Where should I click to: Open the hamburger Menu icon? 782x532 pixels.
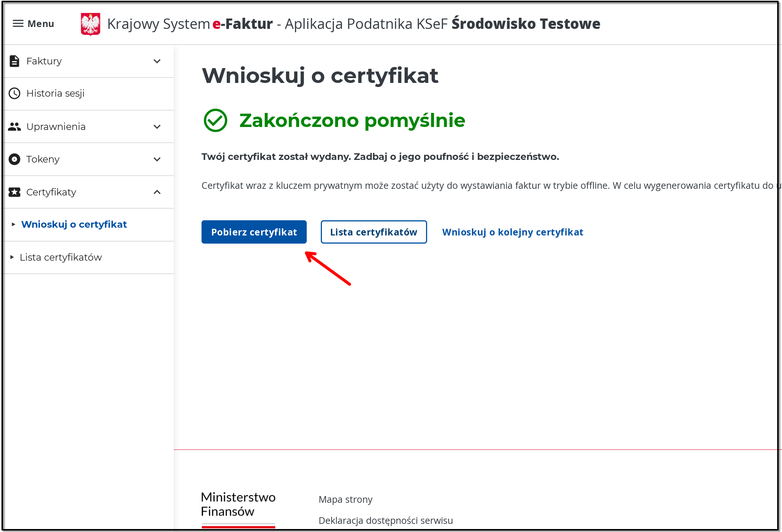click(x=17, y=23)
